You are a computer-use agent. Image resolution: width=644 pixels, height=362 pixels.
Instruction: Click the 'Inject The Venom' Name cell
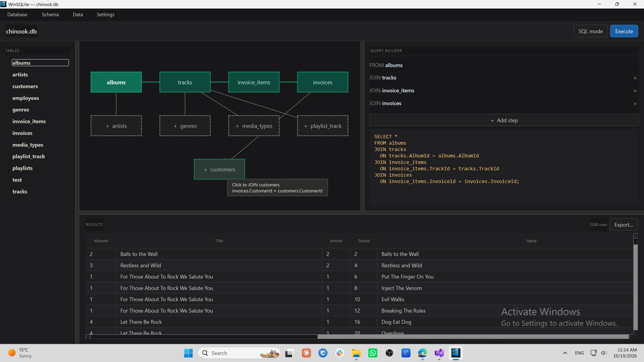[505, 288]
